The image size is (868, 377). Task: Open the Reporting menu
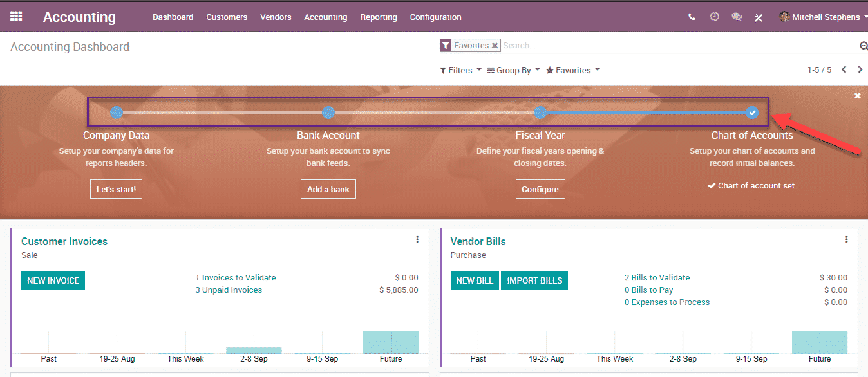pyautogui.click(x=379, y=17)
